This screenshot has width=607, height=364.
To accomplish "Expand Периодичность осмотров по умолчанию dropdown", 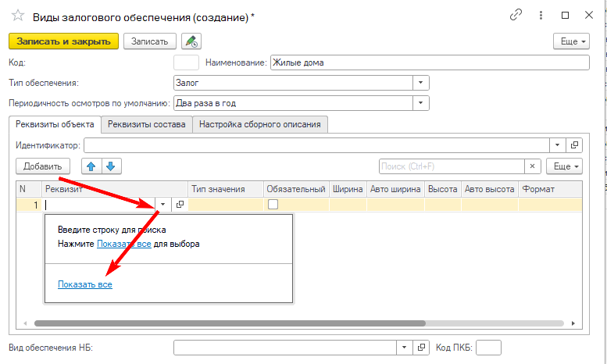I will tap(421, 103).
